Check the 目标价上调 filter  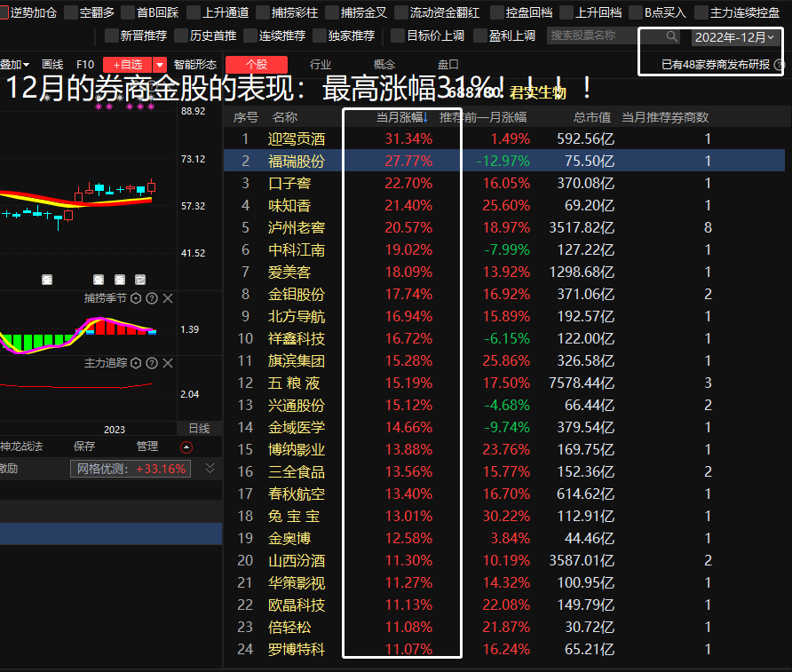tap(399, 36)
